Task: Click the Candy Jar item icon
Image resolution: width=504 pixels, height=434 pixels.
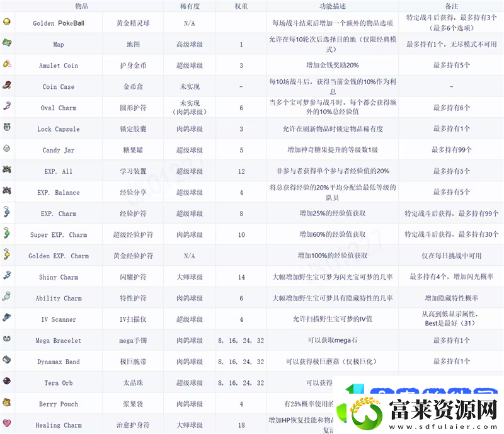Action: 7,148
